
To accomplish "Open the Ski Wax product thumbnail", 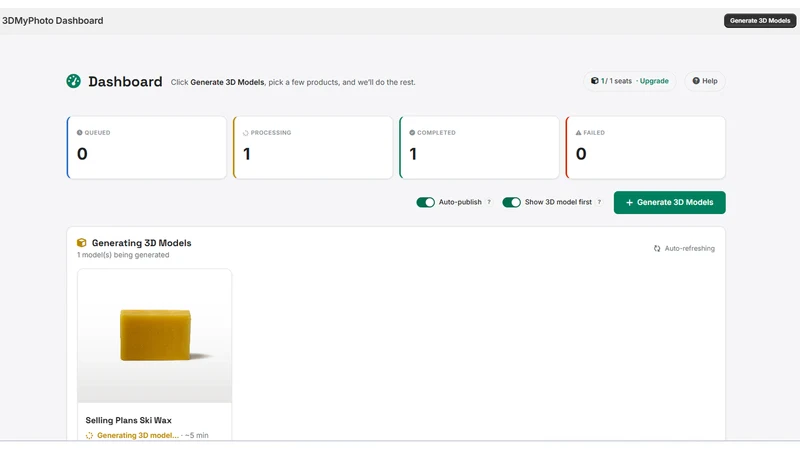I will (x=155, y=336).
